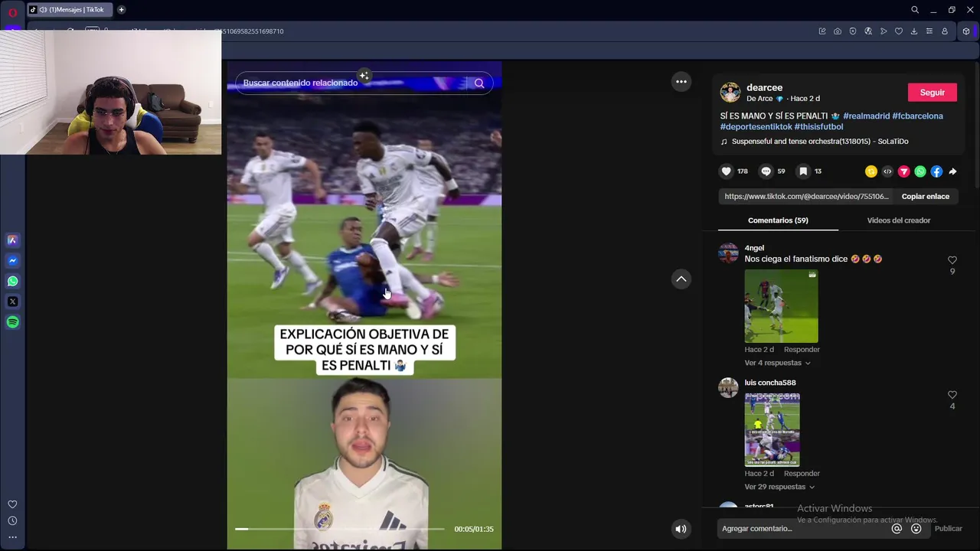
Task: Open the video three-dot options menu
Action: click(681, 82)
